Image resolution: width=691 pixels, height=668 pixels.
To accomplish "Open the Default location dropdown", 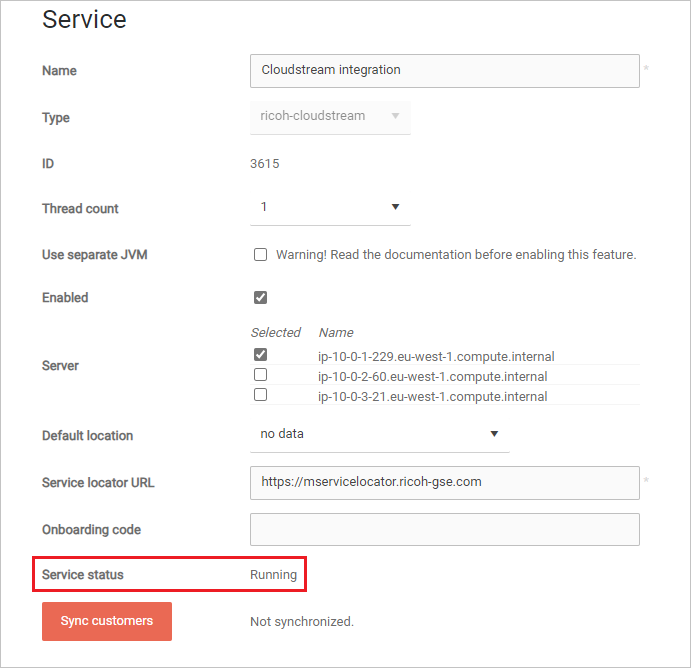I will coord(379,435).
